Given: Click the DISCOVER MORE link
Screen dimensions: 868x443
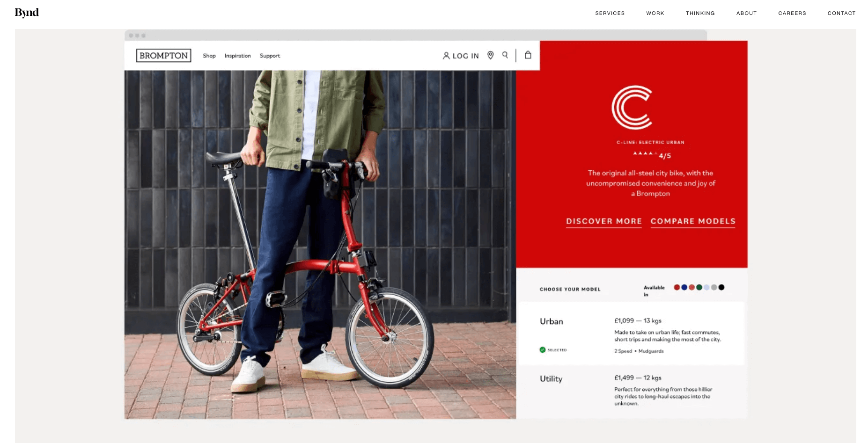Looking at the screenshot, I should [603, 222].
